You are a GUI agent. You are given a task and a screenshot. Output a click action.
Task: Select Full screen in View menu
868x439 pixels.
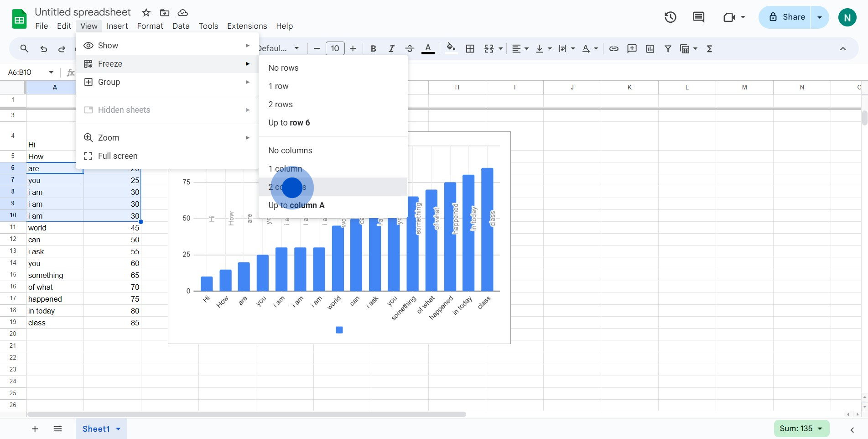167,156
